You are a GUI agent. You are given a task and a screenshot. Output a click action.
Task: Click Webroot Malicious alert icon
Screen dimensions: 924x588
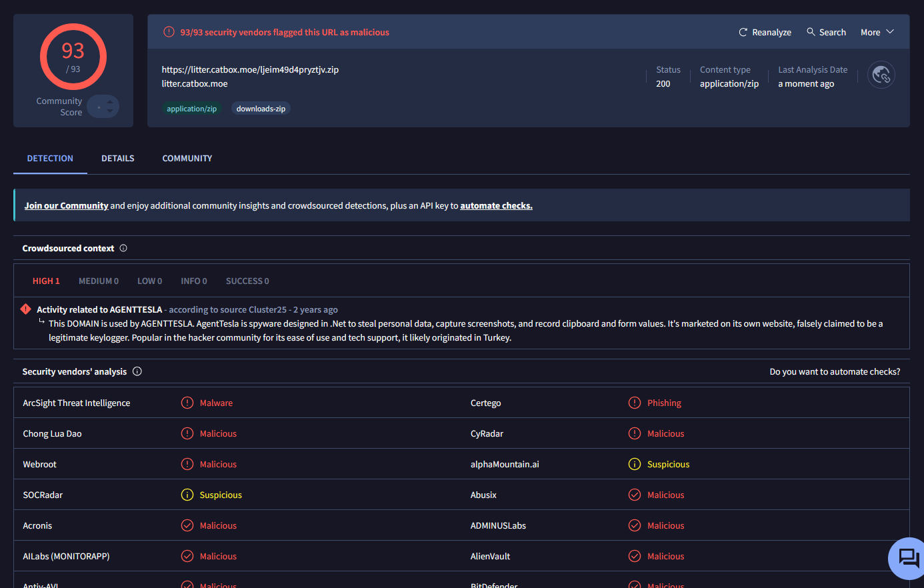pos(187,464)
